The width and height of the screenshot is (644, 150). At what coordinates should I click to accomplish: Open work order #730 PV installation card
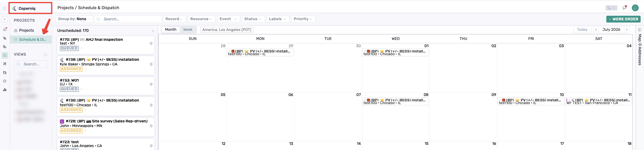coord(106,106)
